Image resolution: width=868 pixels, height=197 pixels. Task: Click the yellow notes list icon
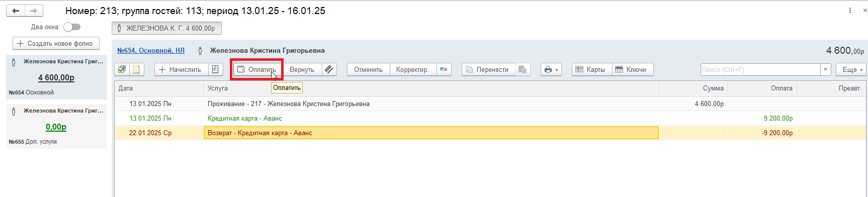click(x=136, y=69)
